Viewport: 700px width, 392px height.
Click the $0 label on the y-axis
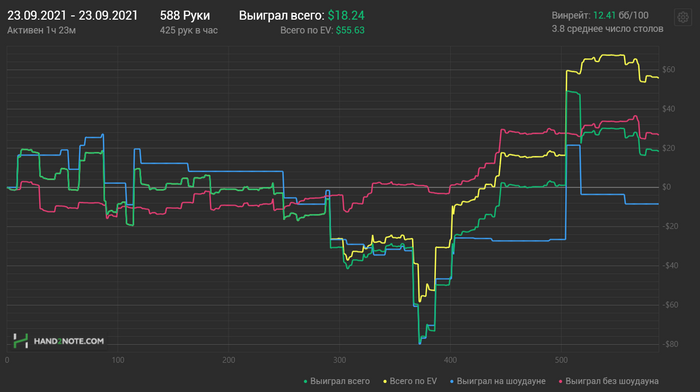click(x=667, y=187)
